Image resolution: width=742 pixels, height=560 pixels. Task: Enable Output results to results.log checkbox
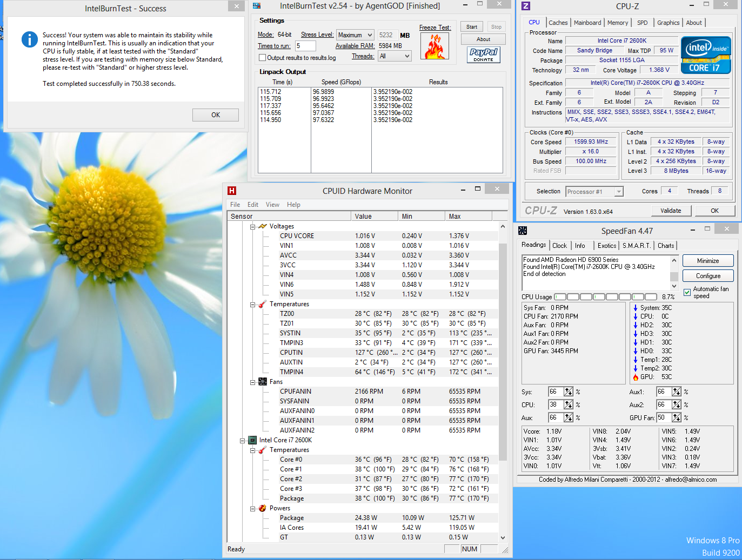pyautogui.click(x=262, y=58)
